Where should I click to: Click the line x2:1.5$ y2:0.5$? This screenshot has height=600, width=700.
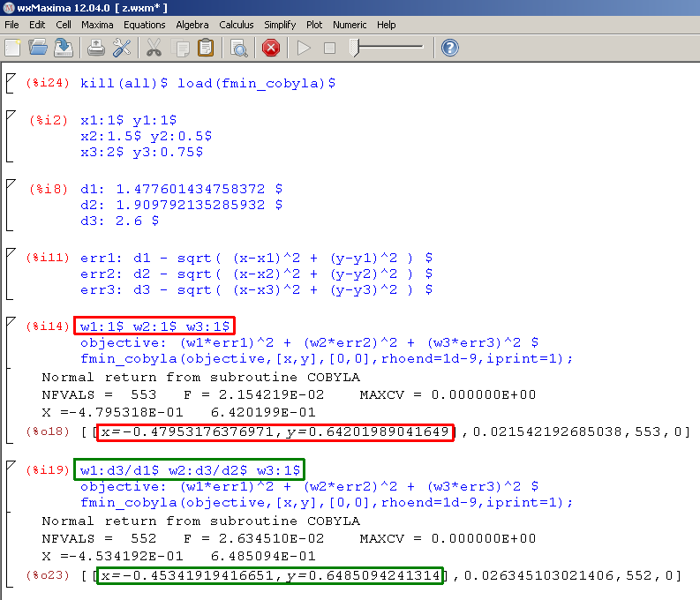[146, 136]
